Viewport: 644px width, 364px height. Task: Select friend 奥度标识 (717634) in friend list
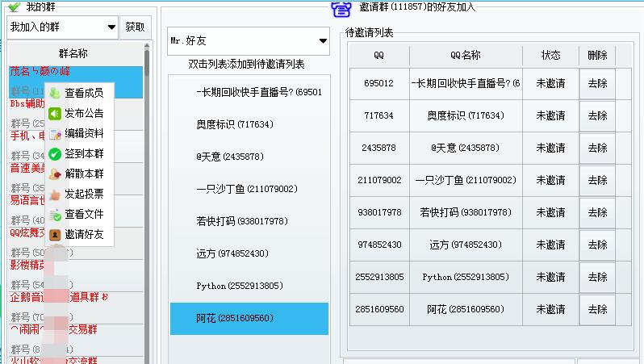(x=249, y=124)
